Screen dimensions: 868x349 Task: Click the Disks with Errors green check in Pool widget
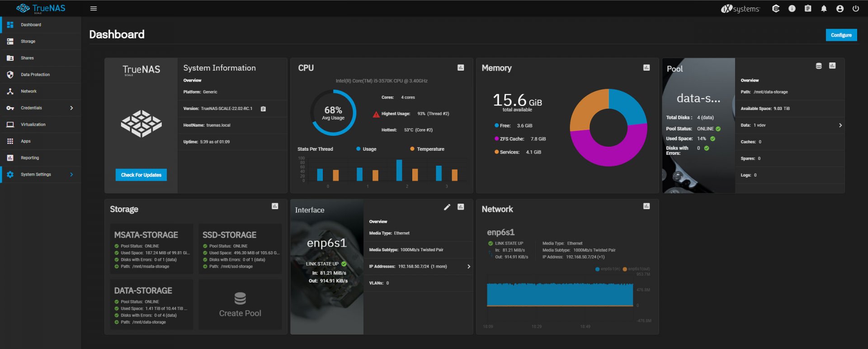(707, 148)
